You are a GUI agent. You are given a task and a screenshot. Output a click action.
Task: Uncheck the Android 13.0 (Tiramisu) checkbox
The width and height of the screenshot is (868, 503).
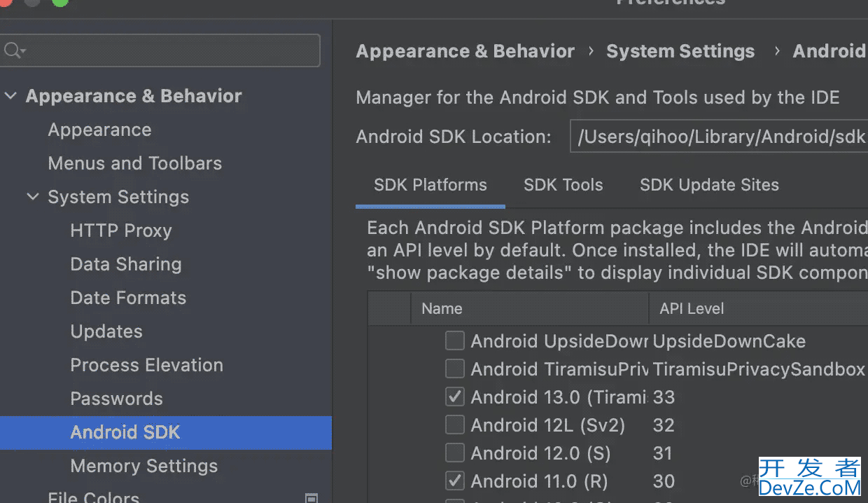click(x=455, y=397)
